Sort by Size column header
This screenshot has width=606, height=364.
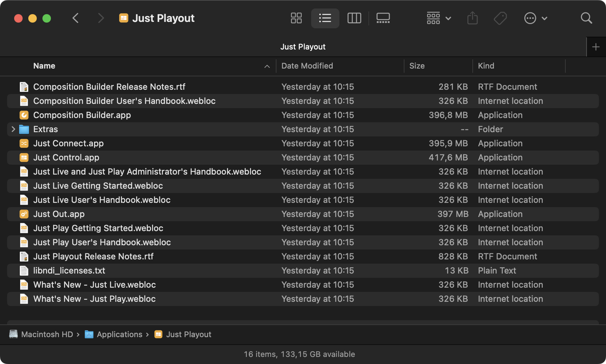coord(417,66)
